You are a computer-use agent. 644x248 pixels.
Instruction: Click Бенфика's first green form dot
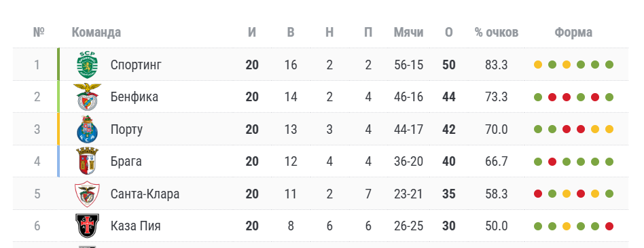[x=538, y=97]
